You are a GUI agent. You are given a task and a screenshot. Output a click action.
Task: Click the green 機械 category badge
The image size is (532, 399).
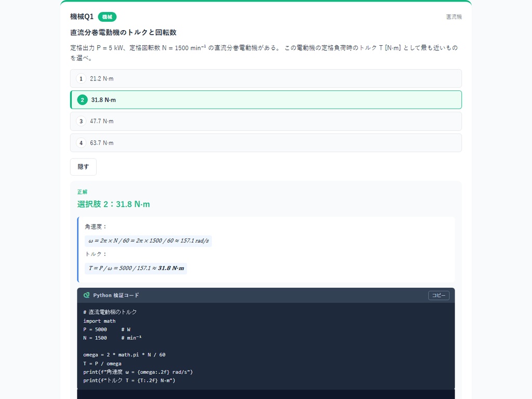[x=107, y=17]
